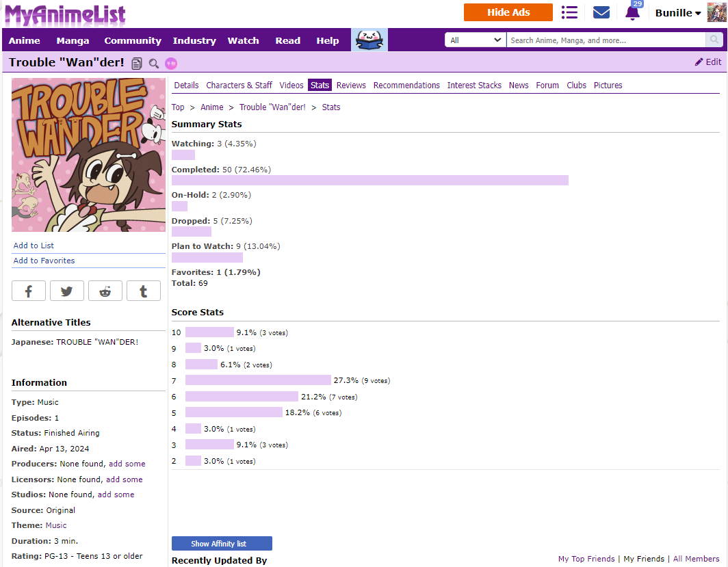Screen dimensions: 728x567
Task: Switch to the Forum tab
Action: click(547, 85)
